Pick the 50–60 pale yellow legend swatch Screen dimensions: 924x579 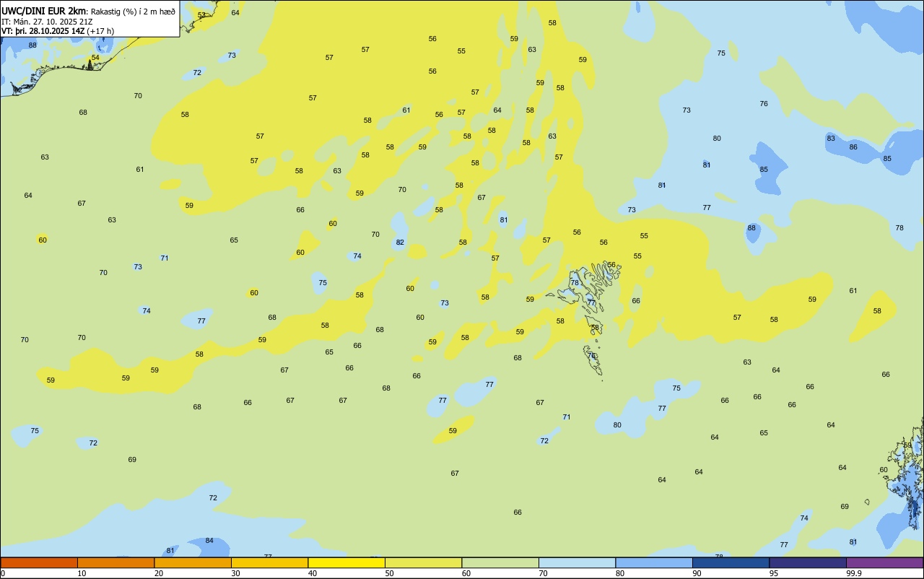click(x=423, y=562)
